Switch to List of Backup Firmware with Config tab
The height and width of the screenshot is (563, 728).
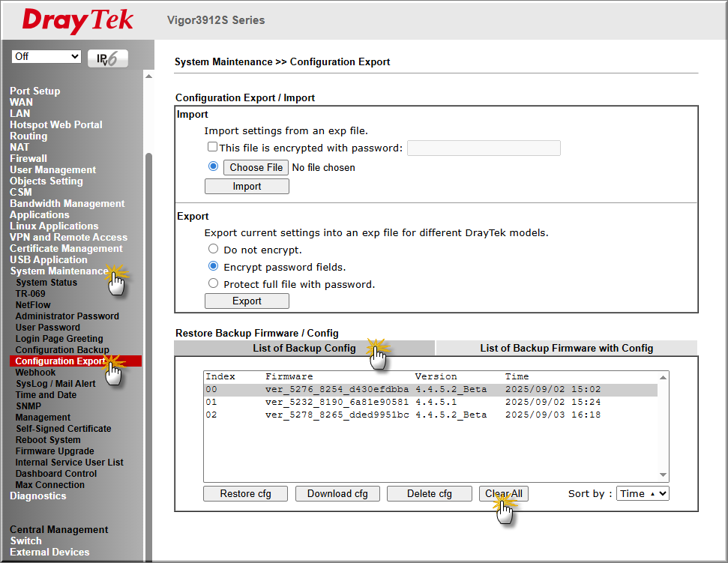click(x=566, y=348)
